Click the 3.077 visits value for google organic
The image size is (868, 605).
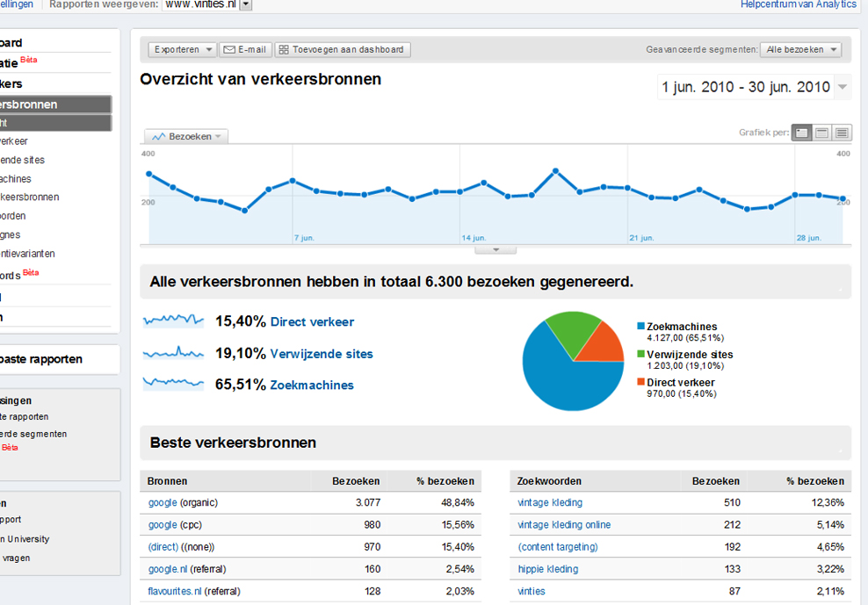tap(368, 502)
